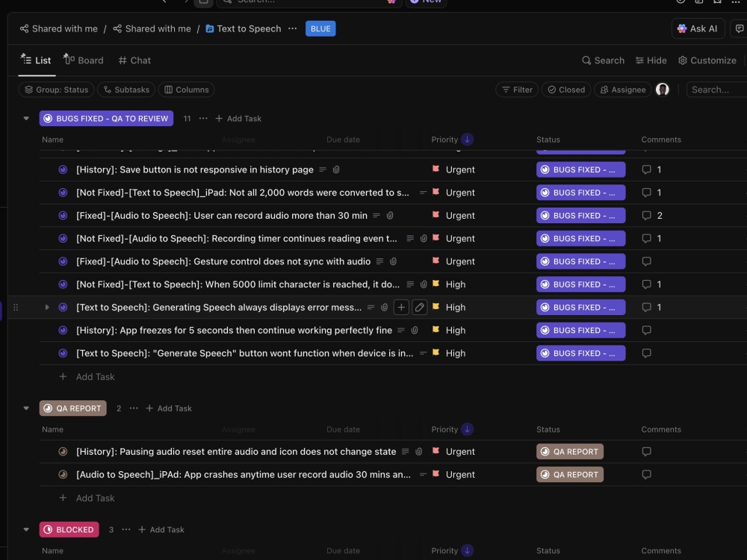The width and height of the screenshot is (747, 560).
Task: Collapse the BUGS FIXED - QA TO REVIEW group
Action: (x=26, y=119)
